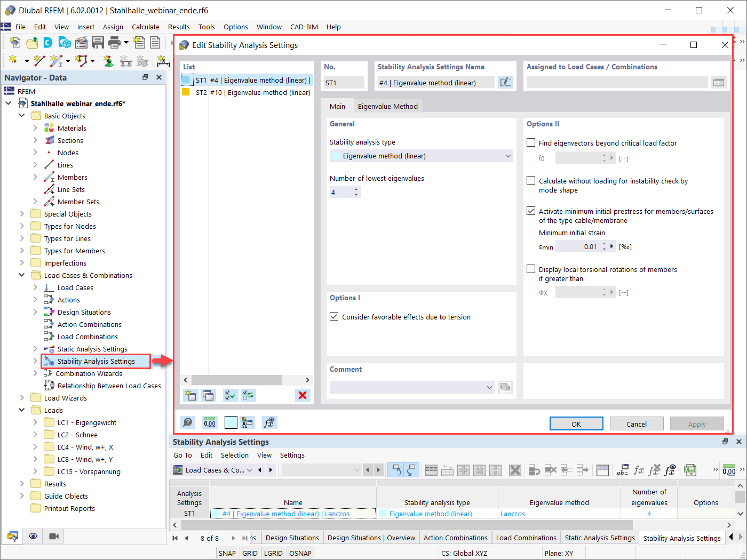Click the light blue color swatch
747x560 pixels.
[232, 422]
